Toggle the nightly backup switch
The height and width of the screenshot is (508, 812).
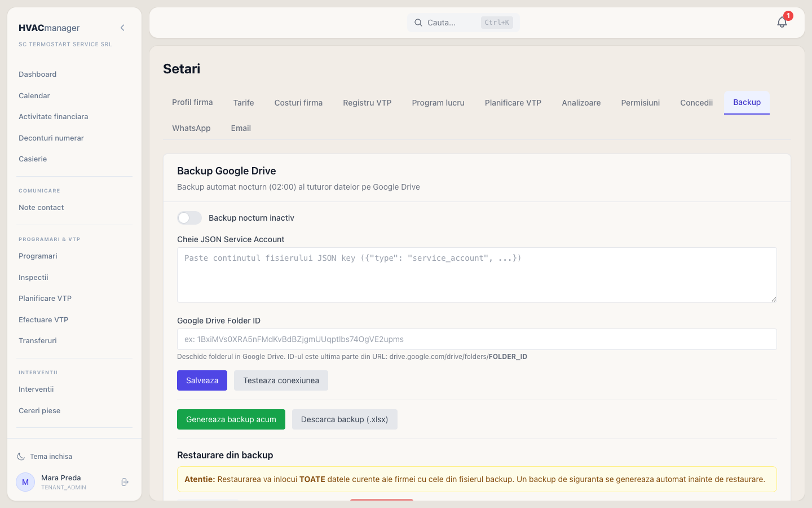coord(189,218)
